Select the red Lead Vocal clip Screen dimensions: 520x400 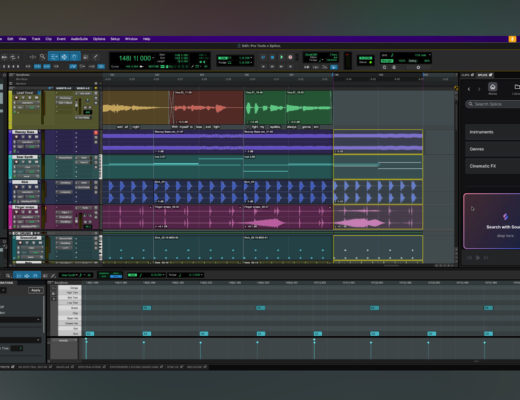pos(209,108)
